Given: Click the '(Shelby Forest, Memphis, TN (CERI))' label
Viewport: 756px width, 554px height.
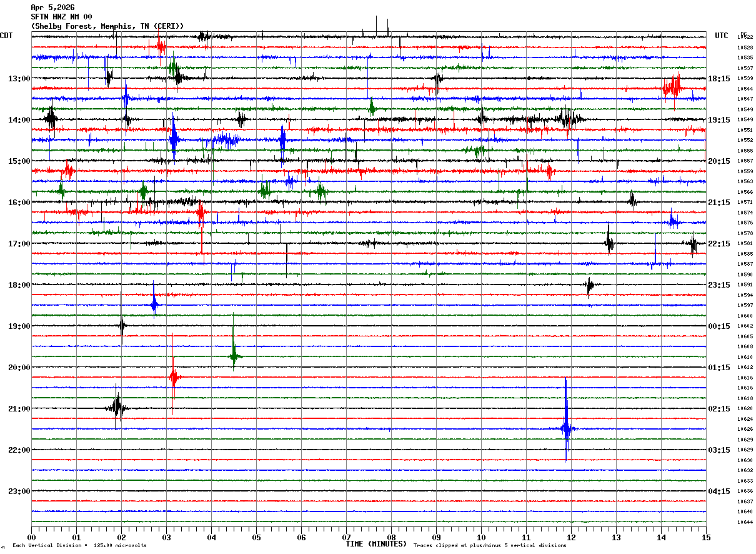Looking at the screenshot, I should tap(107, 26).
